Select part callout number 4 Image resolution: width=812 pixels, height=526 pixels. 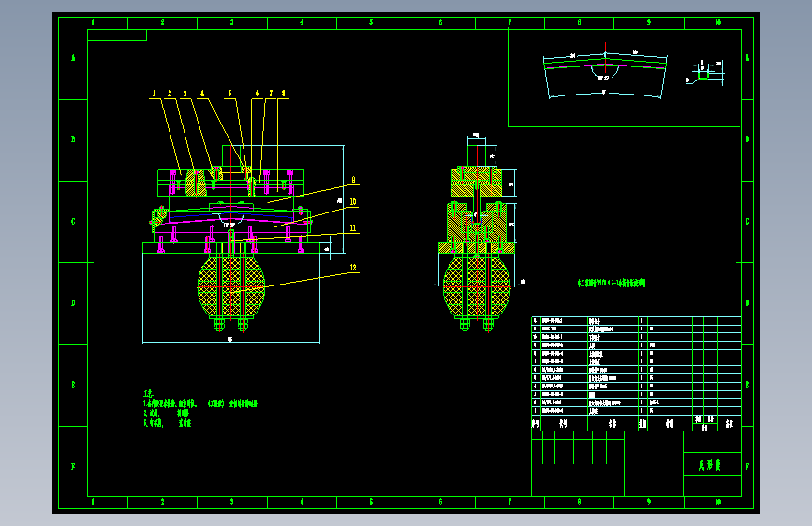(x=202, y=94)
